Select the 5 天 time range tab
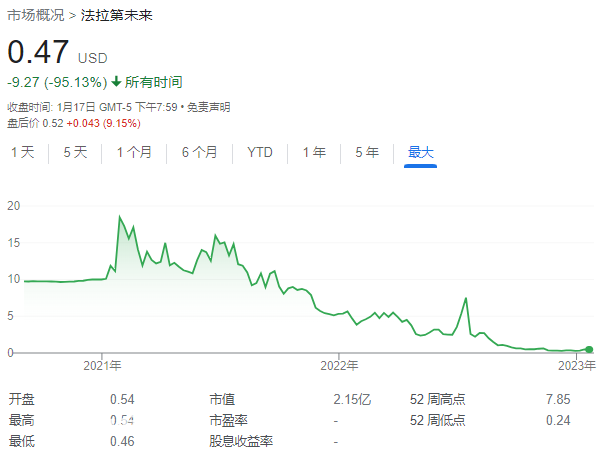The height and width of the screenshot is (460, 608). tap(75, 152)
